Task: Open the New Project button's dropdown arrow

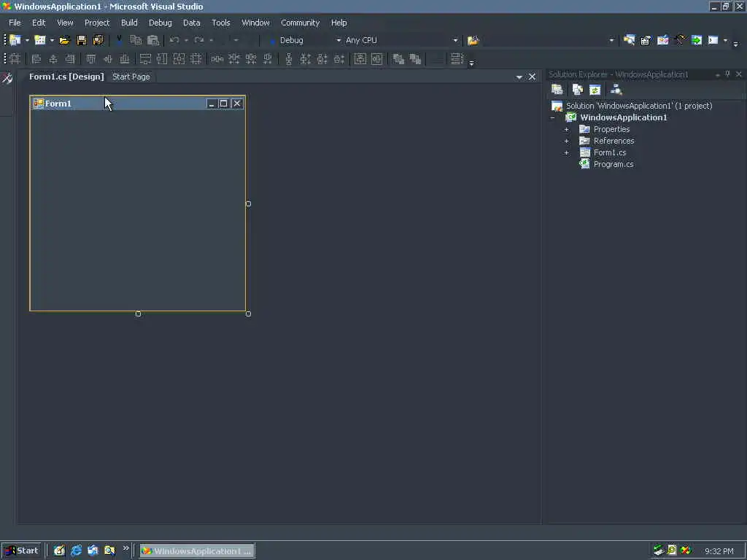Action: coord(27,41)
